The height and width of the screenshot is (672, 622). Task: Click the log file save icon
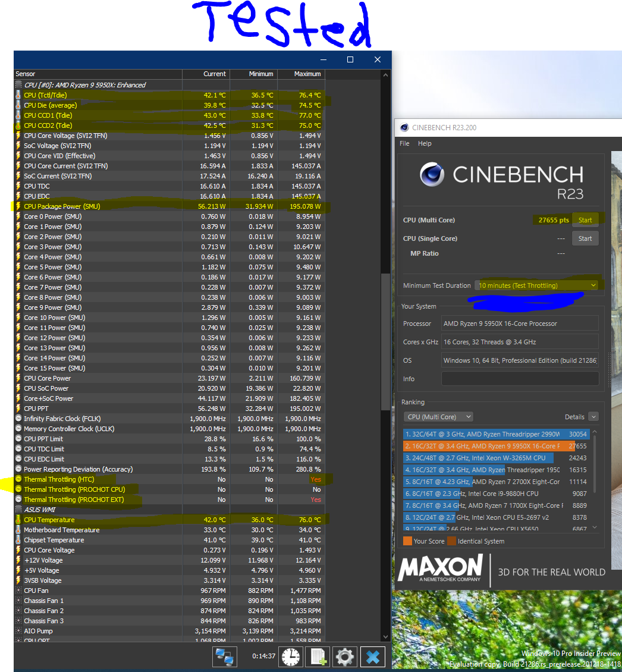click(x=318, y=656)
